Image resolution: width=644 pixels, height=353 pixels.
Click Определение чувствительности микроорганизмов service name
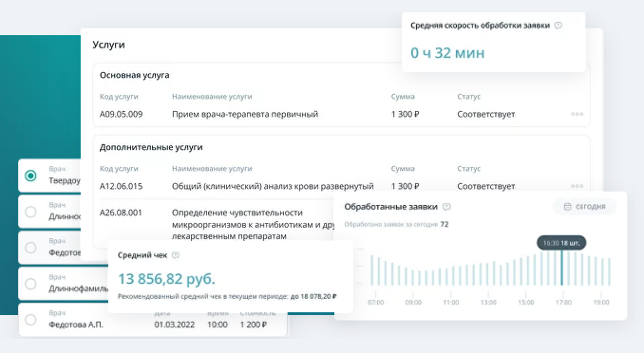click(253, 224)
